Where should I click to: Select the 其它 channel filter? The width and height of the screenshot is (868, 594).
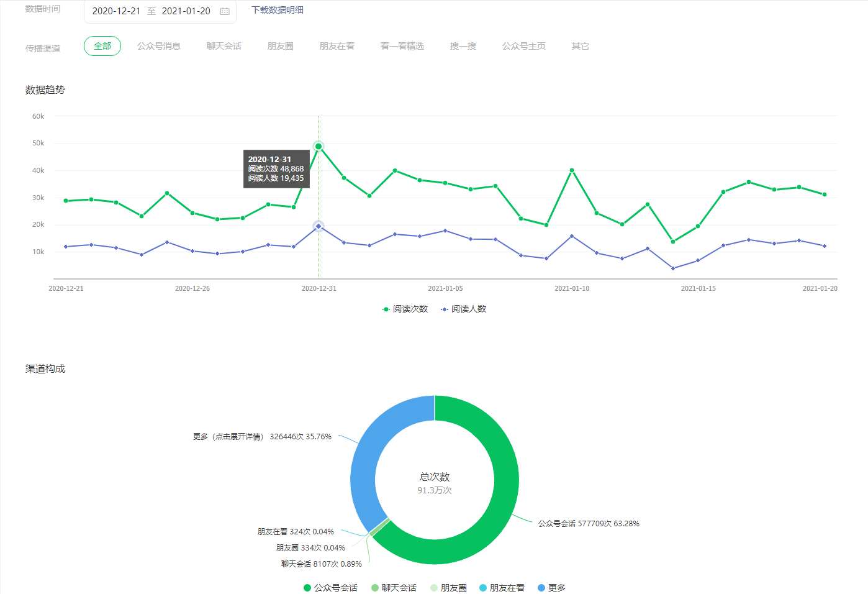point(581,46)
